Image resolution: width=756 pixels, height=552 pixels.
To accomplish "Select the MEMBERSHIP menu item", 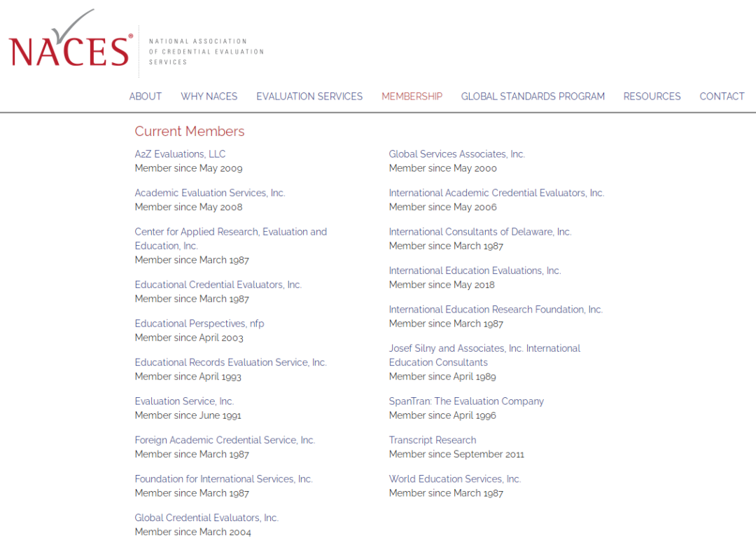I will pyautogui.click(x=412, y=97).
